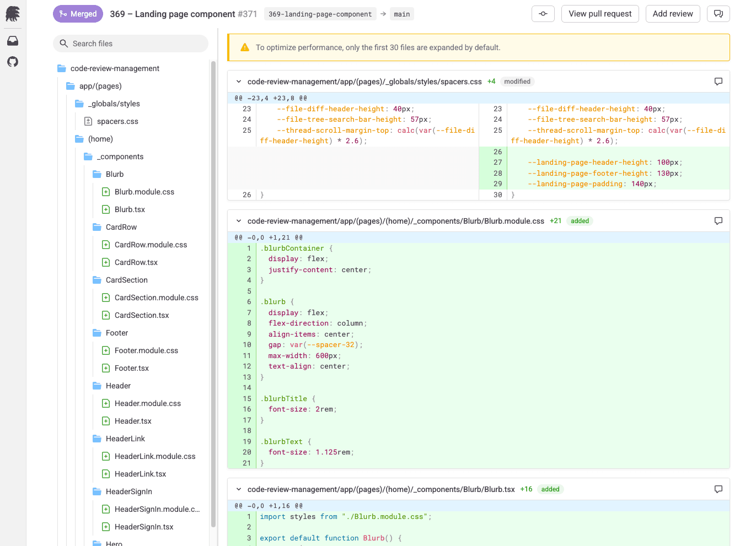Open spacers.css in file tree

point(111,121)
